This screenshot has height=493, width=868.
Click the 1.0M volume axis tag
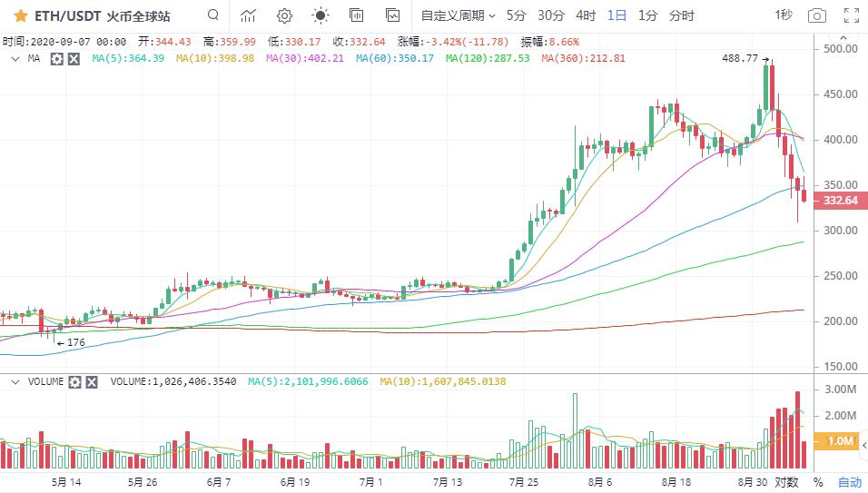[836, 441]
